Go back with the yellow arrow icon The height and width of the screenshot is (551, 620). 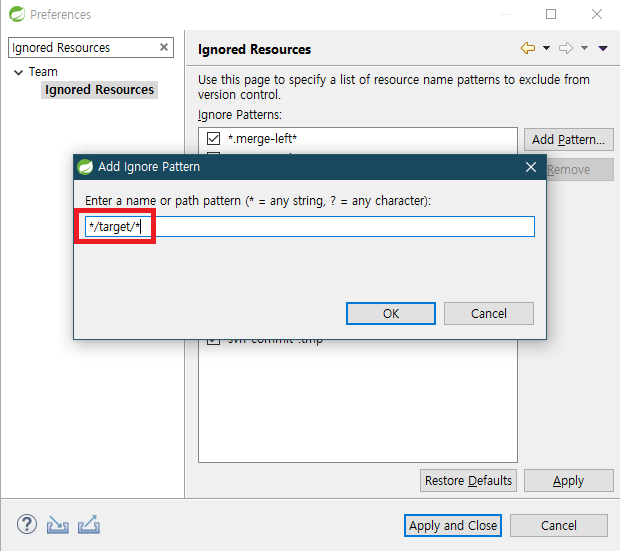[x=528, y=48]
